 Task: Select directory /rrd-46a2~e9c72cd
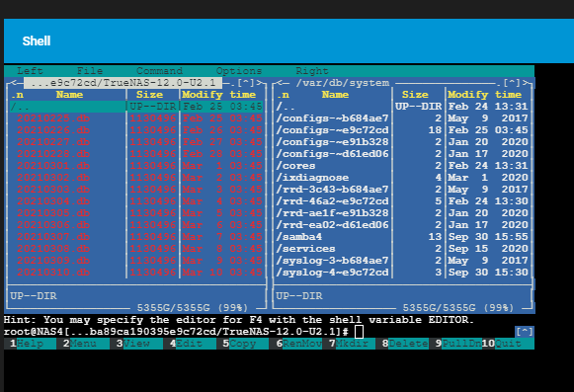[402, 201]
